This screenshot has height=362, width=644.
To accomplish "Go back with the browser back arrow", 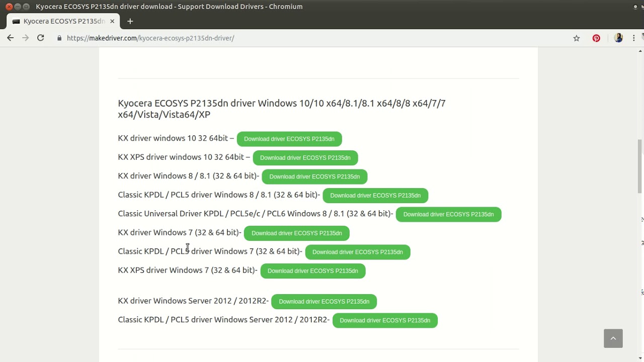I will [10, 38].
